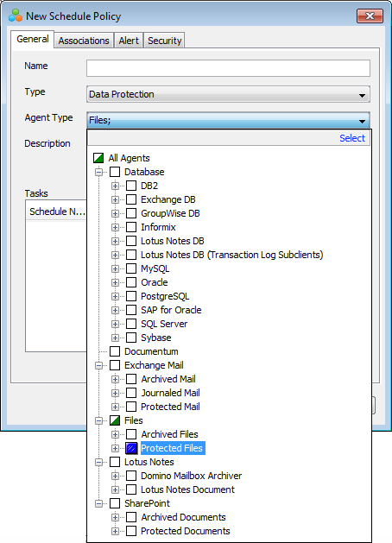Switch to the Associations tab

(84, 41)
